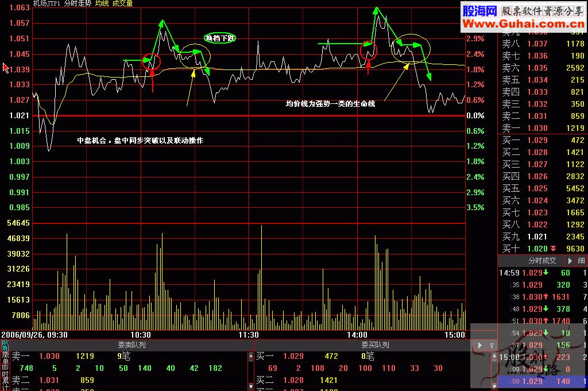588x391 pixels.
Task: Open the 細 detail button in trades panel
Action: [581, 261]
